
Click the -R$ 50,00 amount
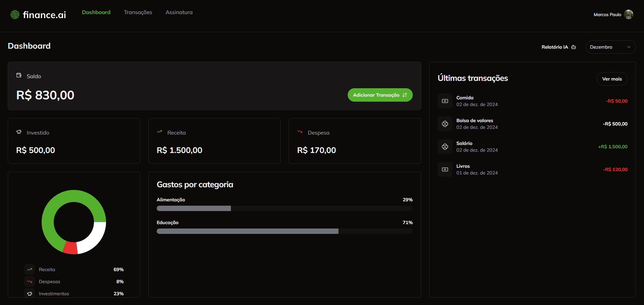tap(616, 101)
